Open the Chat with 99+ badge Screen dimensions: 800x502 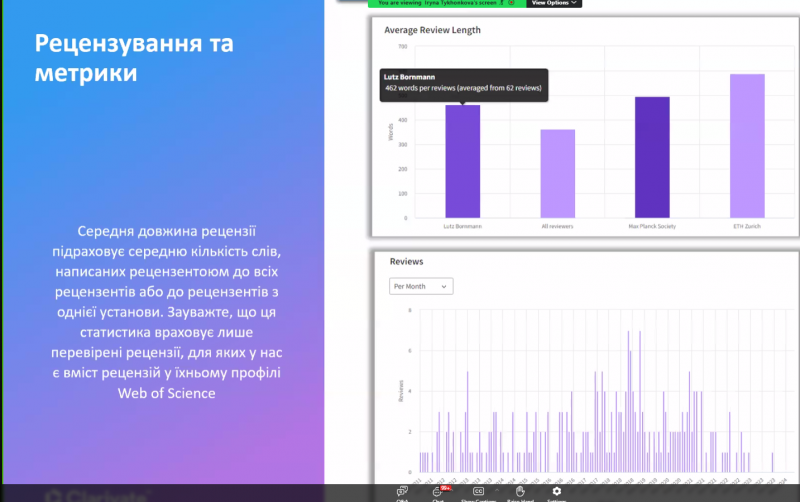coord(438,491)
